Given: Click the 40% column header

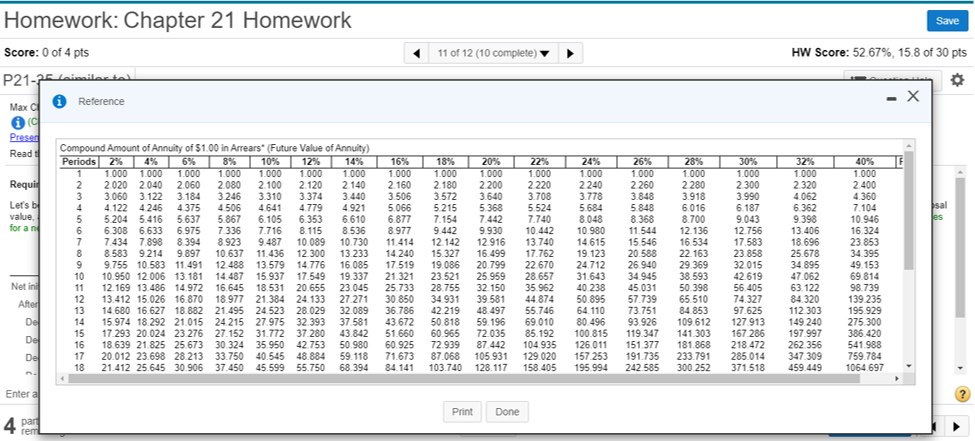Looking at the screenshot, I should click(865, 162).
